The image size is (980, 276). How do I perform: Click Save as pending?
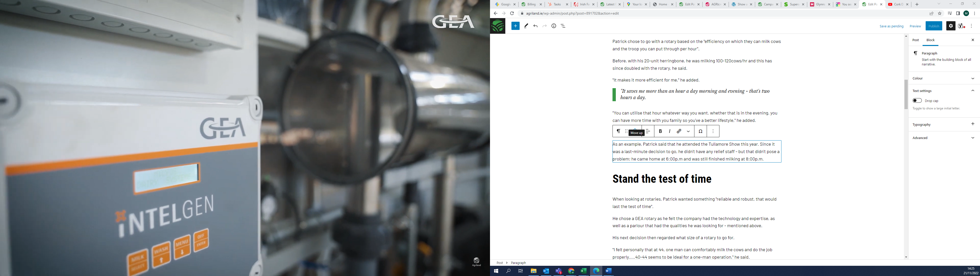click(x=891, y=26)
